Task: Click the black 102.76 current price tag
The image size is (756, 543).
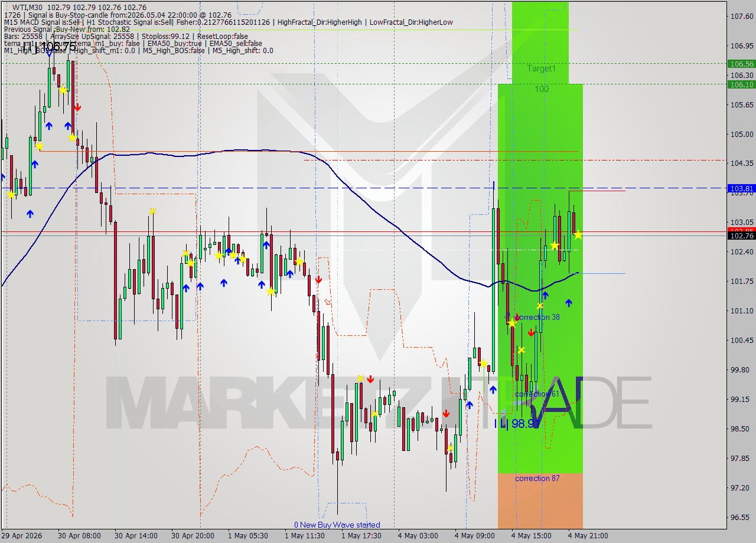Action: click(x=741, y=235)
